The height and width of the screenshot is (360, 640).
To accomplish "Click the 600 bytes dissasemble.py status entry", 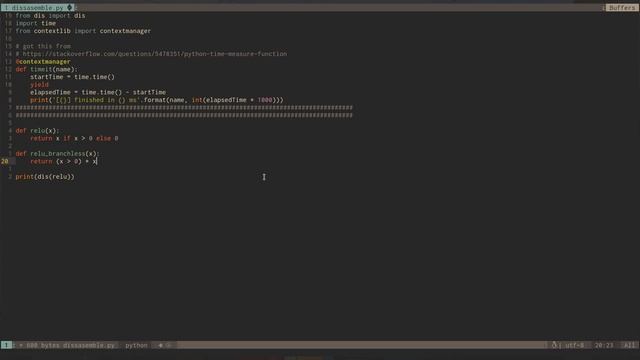I will (x=70, y=345).
